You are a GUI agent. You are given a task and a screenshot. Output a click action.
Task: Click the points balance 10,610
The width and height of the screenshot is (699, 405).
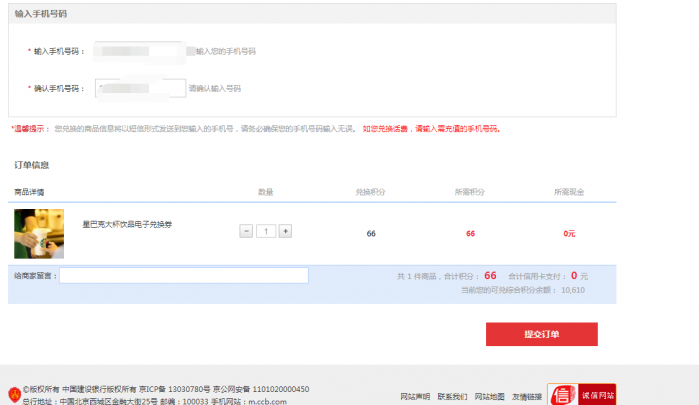(x=573, y=290)
